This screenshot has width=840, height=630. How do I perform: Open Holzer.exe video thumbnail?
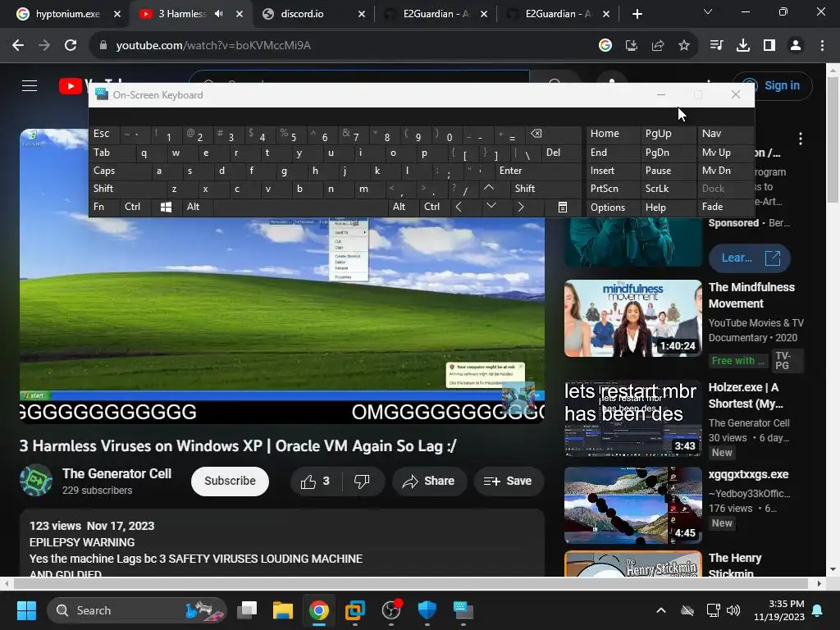click(632, 418)
